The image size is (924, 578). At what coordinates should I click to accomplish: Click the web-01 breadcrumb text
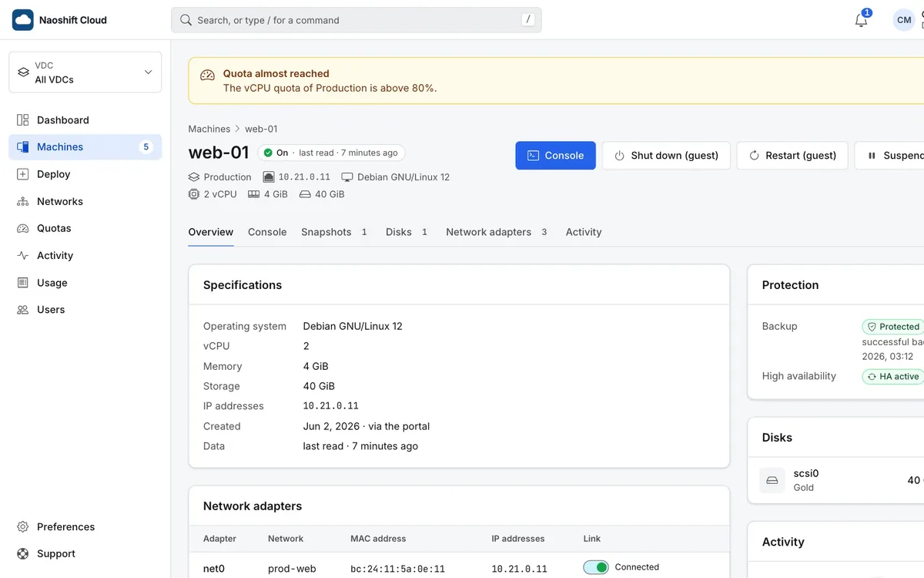261,129
